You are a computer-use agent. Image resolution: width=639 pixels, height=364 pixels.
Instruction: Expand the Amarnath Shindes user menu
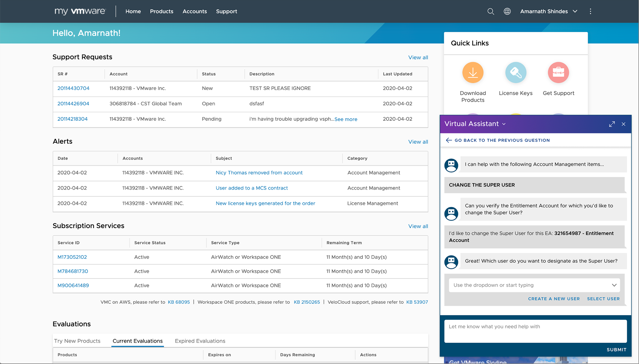point(548,11)
